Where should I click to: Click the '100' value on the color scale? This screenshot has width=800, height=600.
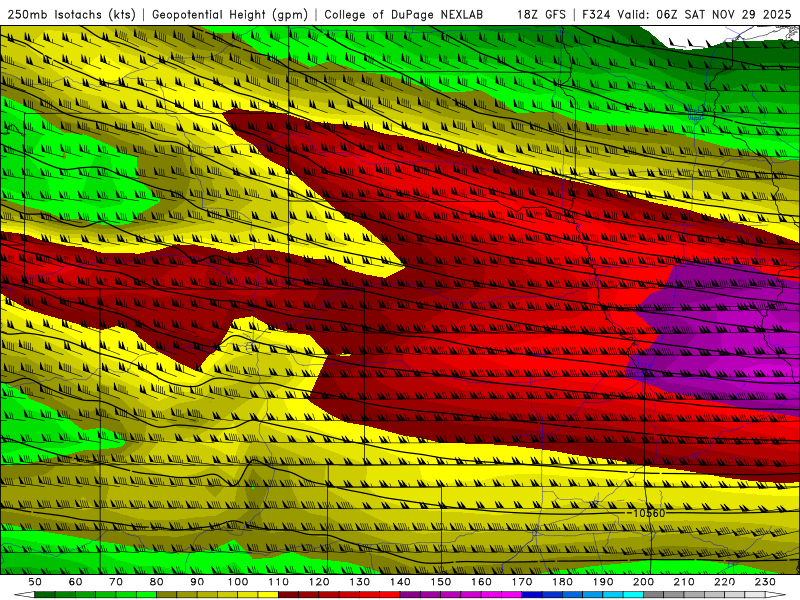[x=238, y=582]
